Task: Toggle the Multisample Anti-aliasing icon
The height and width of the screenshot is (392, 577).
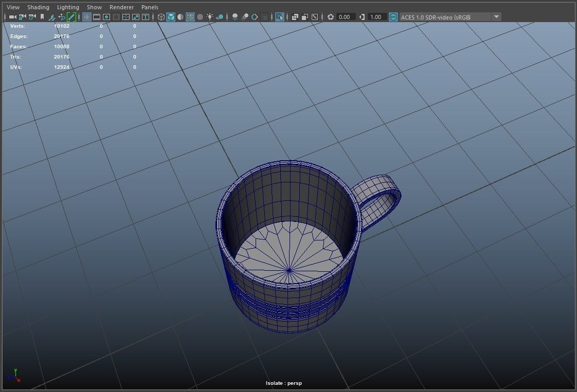Action: 254,17
